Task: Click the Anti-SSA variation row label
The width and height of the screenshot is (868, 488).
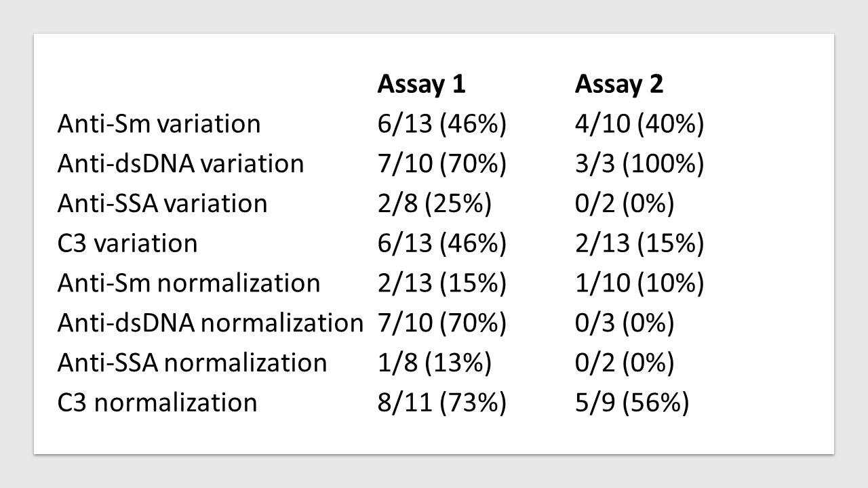Action: pos(162,203)
